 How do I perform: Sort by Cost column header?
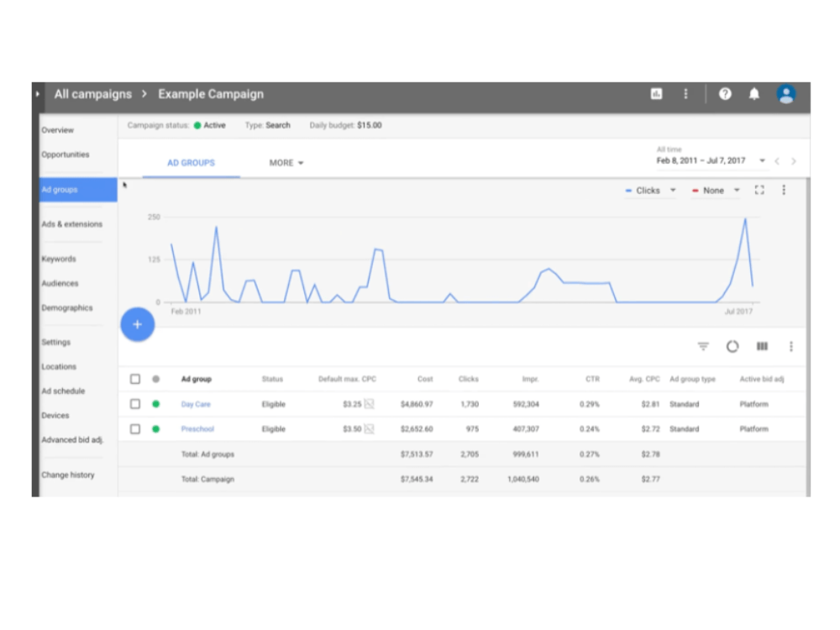(425, 379)
